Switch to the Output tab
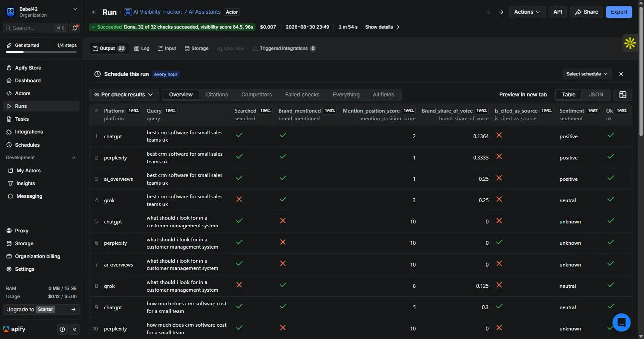 pos(109,49)
